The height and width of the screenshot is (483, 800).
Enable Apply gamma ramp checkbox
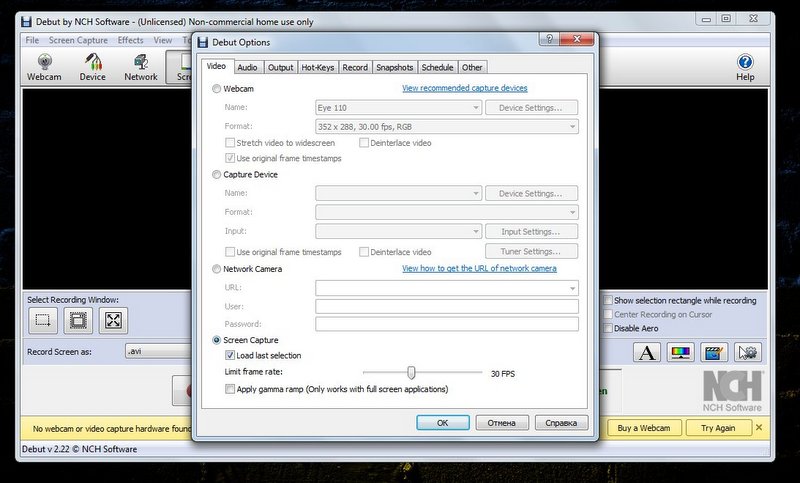(230, 389)
